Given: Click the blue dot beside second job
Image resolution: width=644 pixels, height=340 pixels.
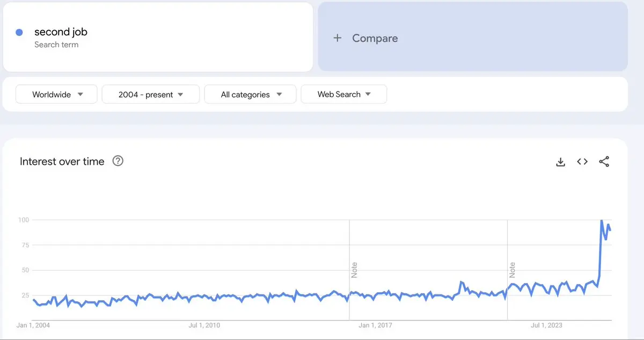Looking at the screenshot, I should pyautogui.click(x=19, y=32).
